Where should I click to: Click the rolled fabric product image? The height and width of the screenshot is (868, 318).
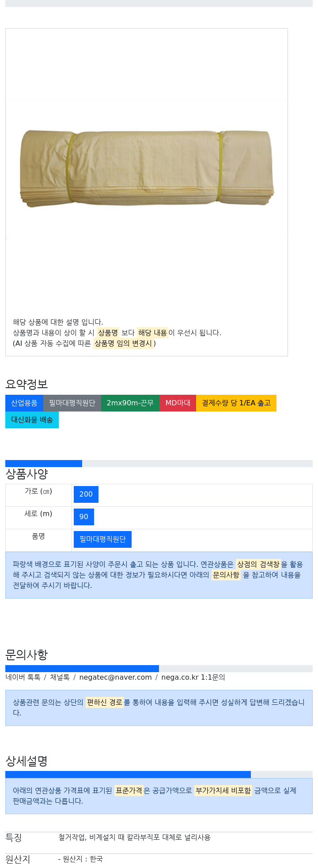point(147,168)
